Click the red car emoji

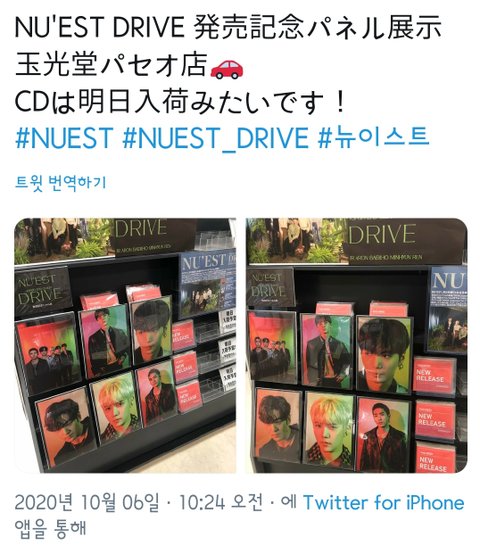click(x=227, y=67)
